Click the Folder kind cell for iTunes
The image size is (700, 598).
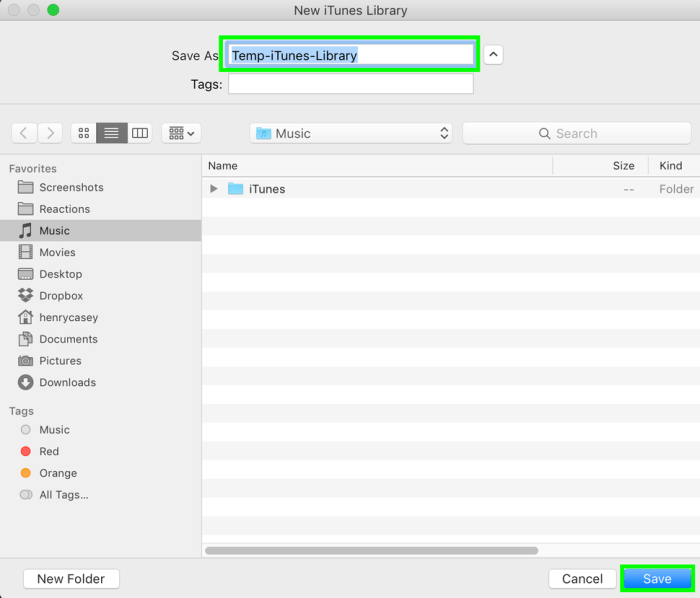[676, 189]
